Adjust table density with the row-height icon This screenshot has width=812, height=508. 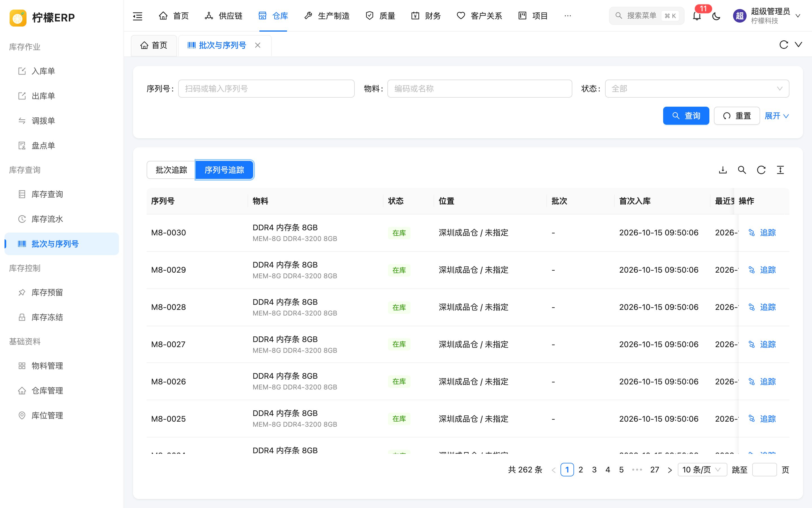click(x=780, y=170)
